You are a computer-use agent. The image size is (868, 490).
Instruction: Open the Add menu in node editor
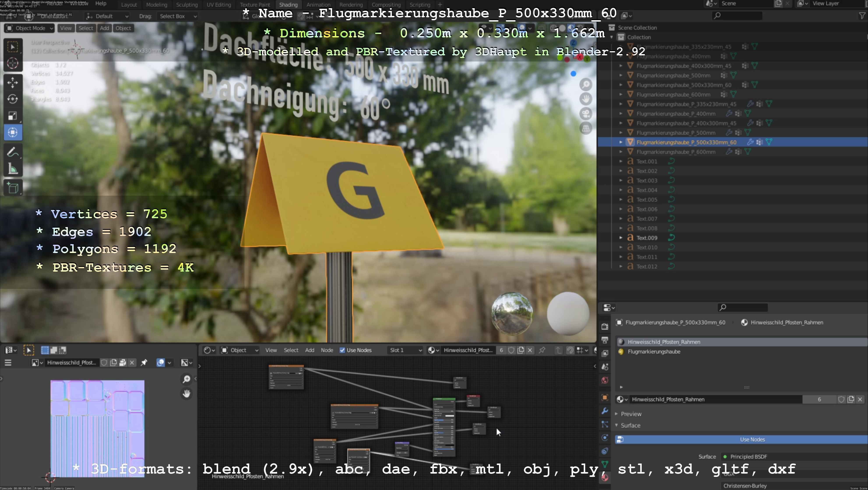pyautogui.click(x=309, y=350)
